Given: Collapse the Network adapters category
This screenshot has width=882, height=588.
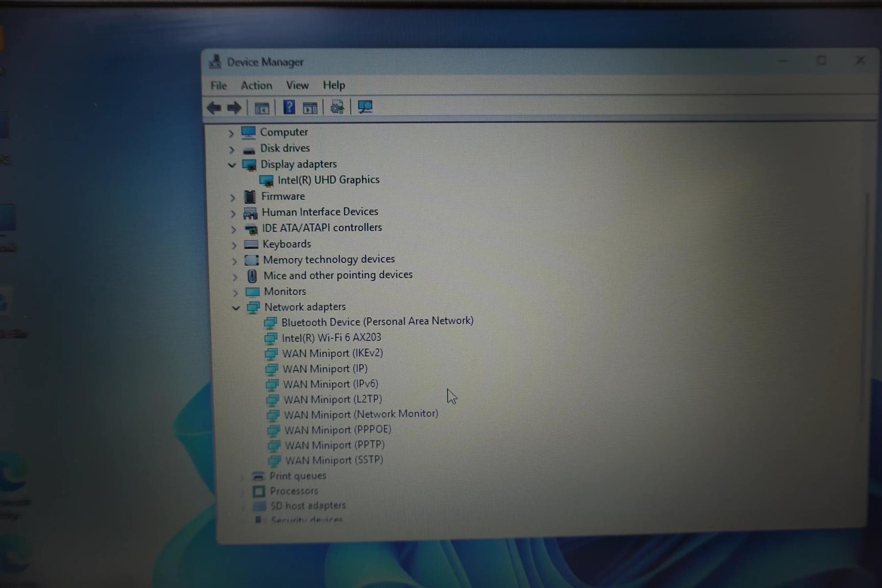Looking at the screenshot, I should (236, 308).
